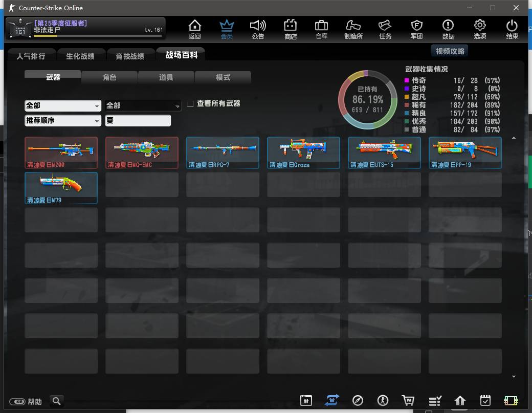The width and height of the screenshot is (532, 413).
Task: Click the 视频攻略 button
Action: [450, 51]
